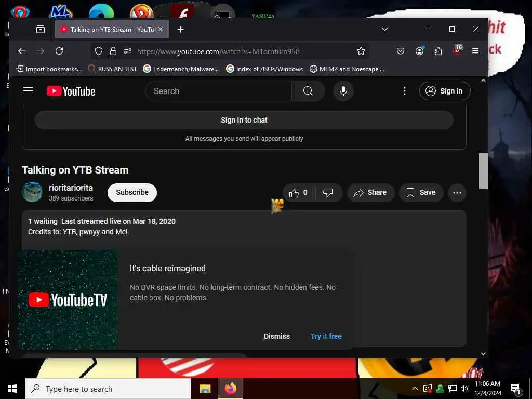Viewport: 532px width, 399px height.
Task: Click the Talking on YTB Stream title
Action: pos(75,170)
